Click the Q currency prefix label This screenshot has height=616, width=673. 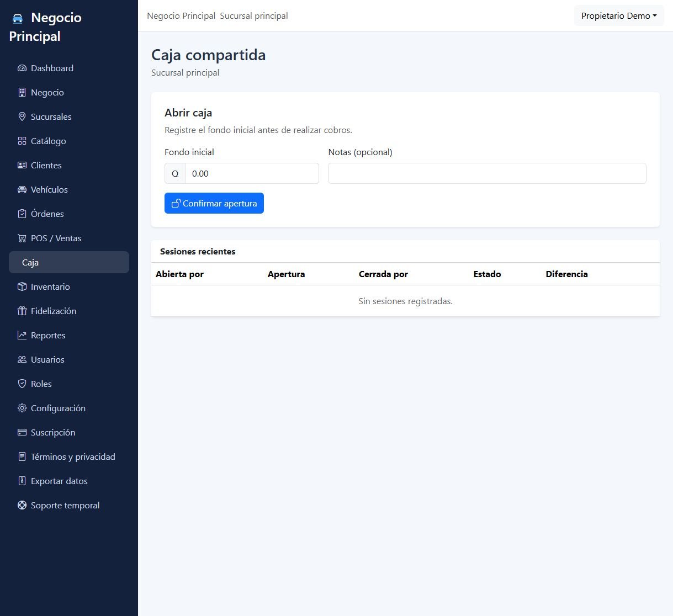[175, 173]
